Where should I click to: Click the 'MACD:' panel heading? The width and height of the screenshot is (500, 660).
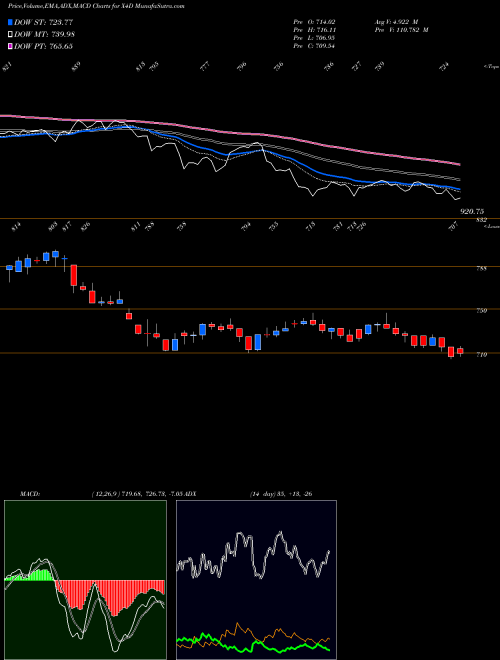coord(29,493)
